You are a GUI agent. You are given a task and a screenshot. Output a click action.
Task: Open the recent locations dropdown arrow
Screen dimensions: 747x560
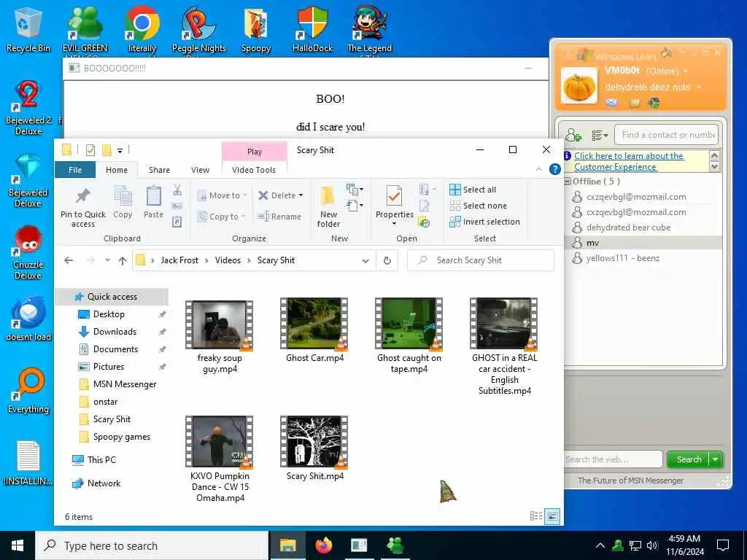click(107, 260)
